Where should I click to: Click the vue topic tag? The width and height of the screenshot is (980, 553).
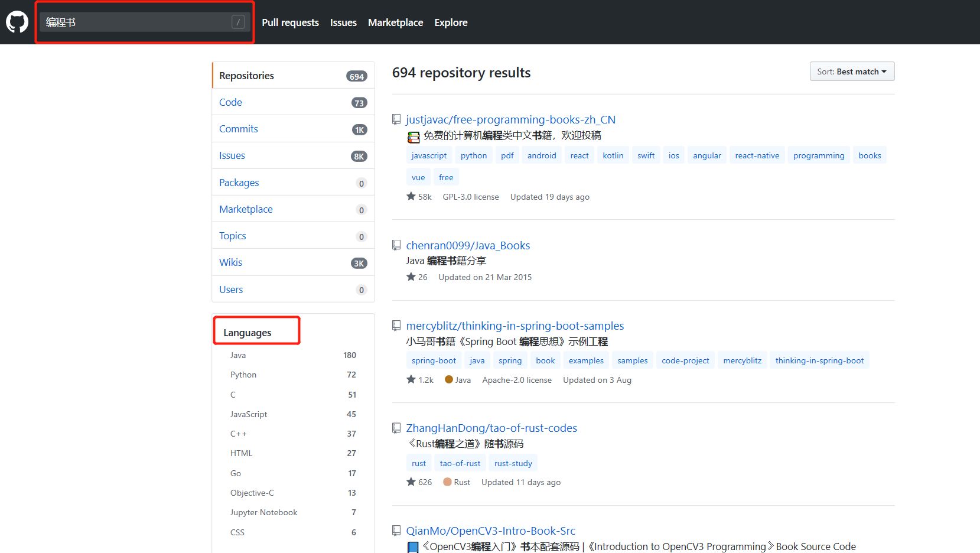(x=418, y=177)
